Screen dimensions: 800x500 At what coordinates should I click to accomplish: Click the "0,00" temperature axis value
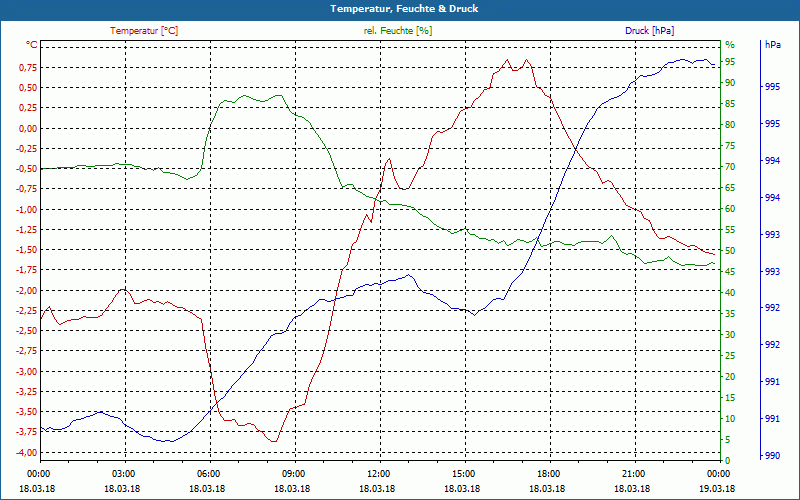click(x=28, y=129)
